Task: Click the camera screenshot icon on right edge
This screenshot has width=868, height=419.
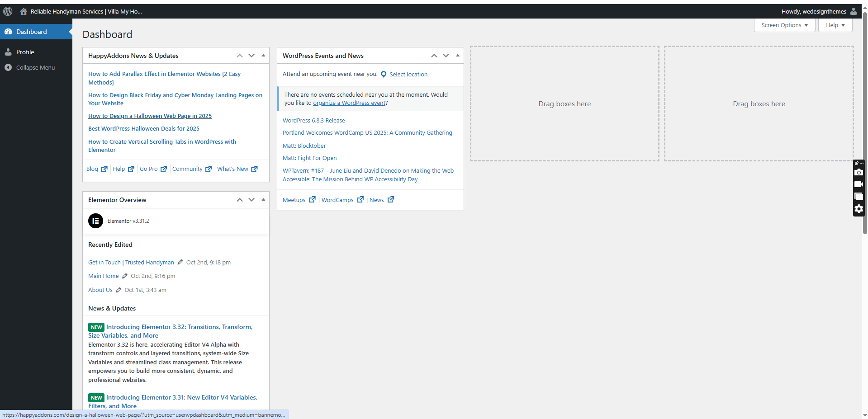Action: coord(859,172)
